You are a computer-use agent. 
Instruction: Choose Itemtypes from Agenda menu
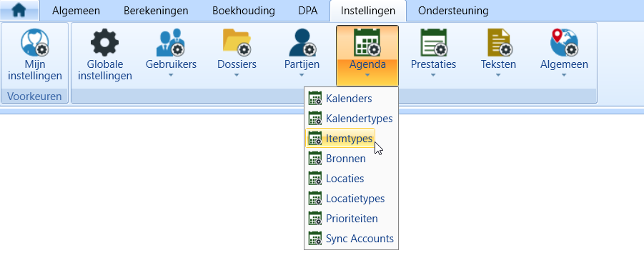[x=340, y=139]
